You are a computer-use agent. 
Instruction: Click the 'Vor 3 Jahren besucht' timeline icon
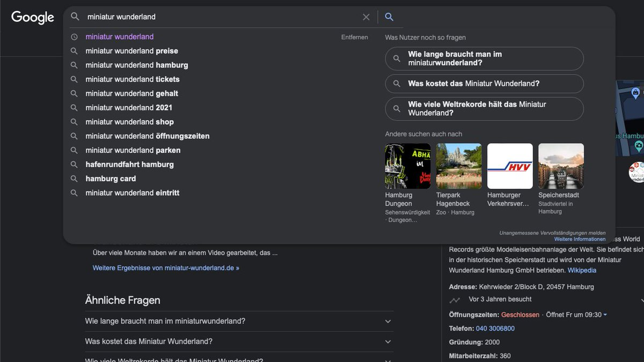(455, 300)
